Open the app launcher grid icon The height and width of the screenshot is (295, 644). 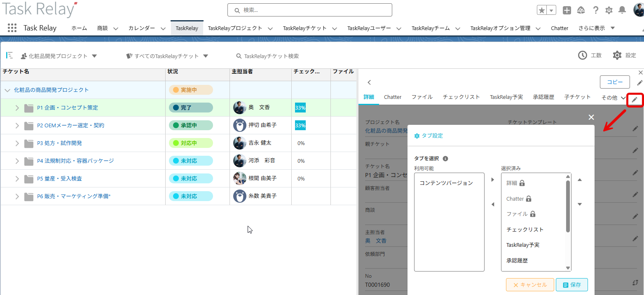click(x=12, y=28)
